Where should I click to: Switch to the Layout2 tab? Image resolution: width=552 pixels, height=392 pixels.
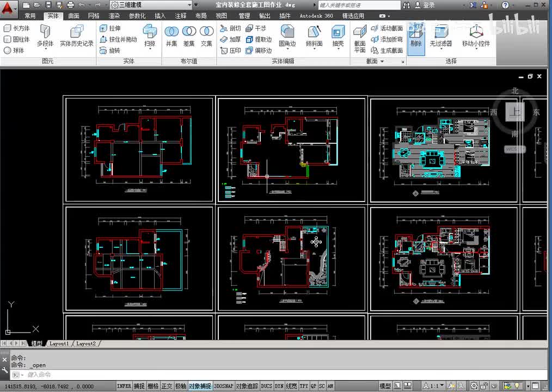pyautogui.click(x=86, y=344)
